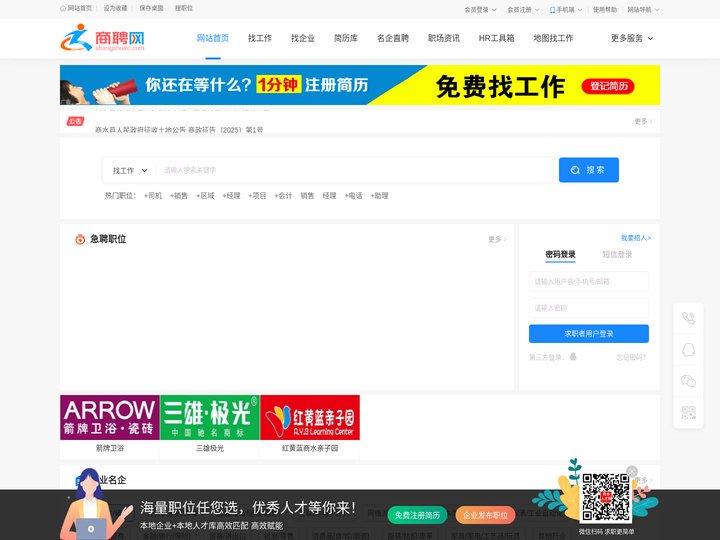Select 网站首页 in the main navigation
This screenshot has width=720, height=540.
[213, 38]
